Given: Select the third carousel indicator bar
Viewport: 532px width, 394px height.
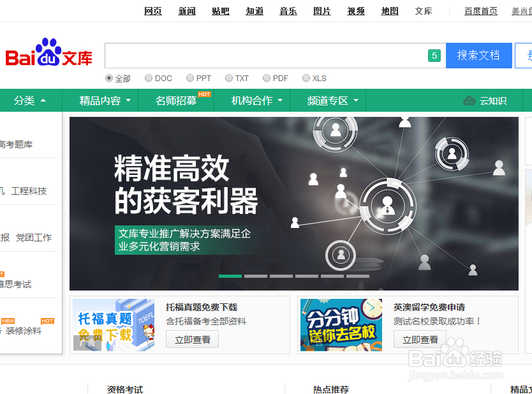Looking at the screenshot, I should pos(281,276).
